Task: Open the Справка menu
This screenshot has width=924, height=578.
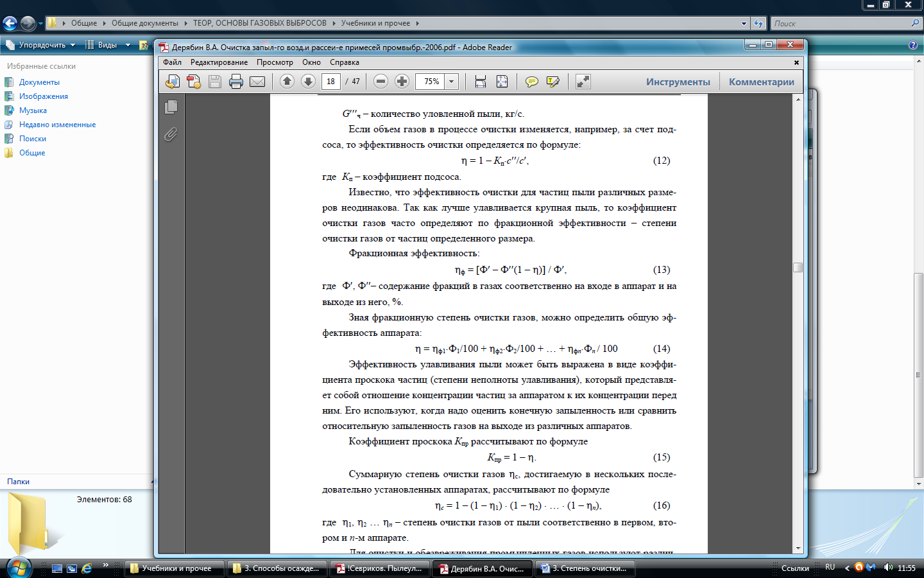Action: (344, 62)
